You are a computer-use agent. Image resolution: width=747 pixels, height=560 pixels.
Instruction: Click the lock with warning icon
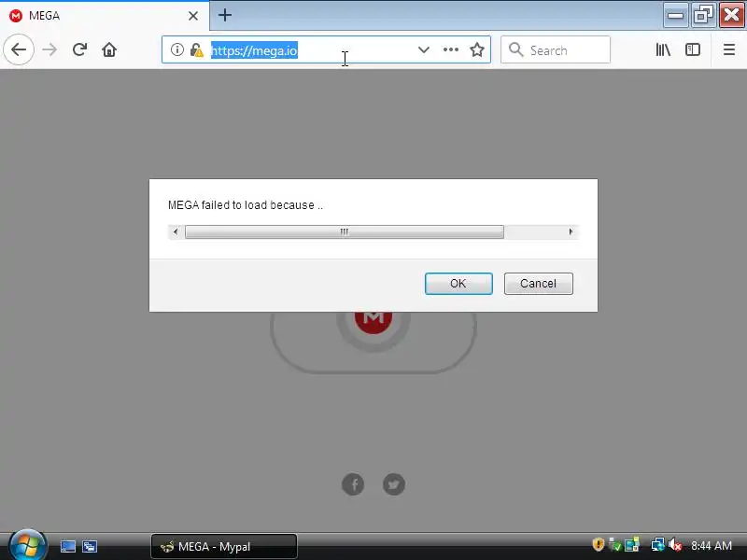196,49
